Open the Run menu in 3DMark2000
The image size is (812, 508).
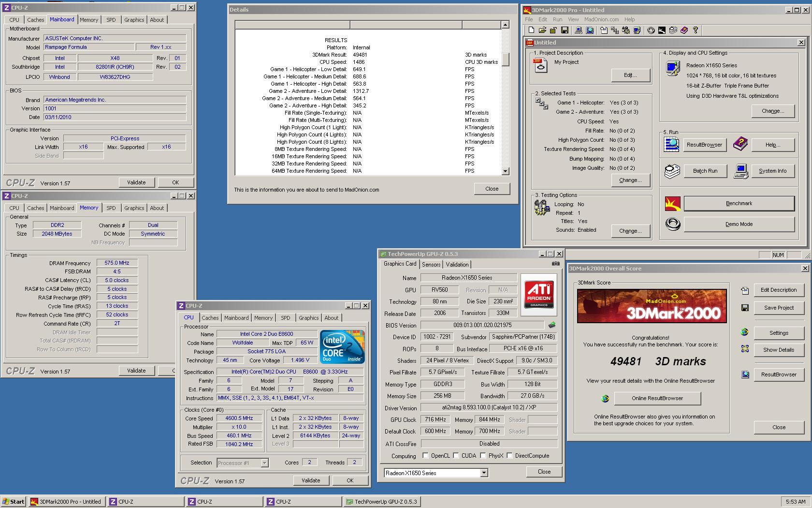click(557, 19)
